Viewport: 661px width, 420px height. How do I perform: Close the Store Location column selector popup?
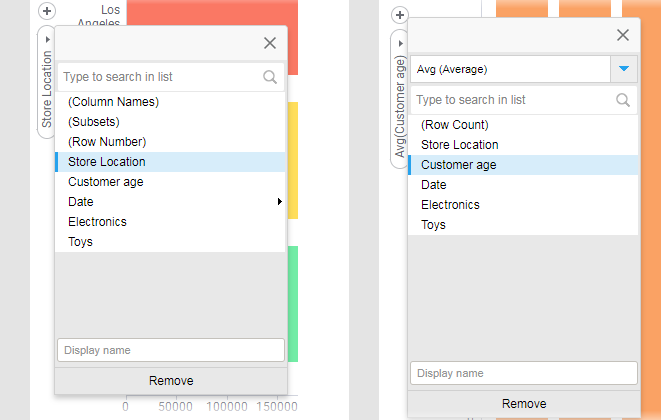(269, 43)
